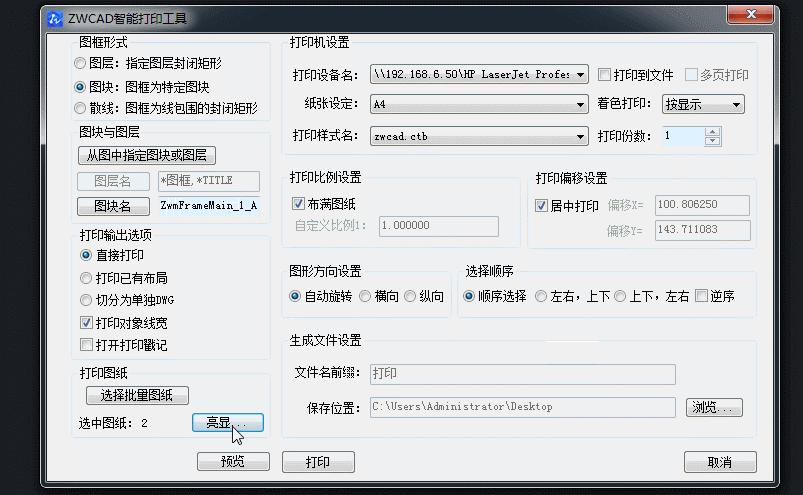The image size is (803, 495).
Task: Click the 亮显 highlight button
Action: 228,423
